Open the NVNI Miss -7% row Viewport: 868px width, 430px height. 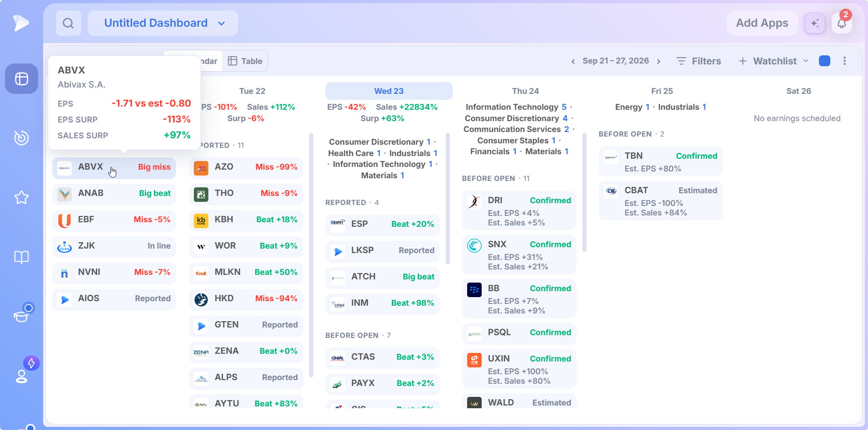click(114, 274)
